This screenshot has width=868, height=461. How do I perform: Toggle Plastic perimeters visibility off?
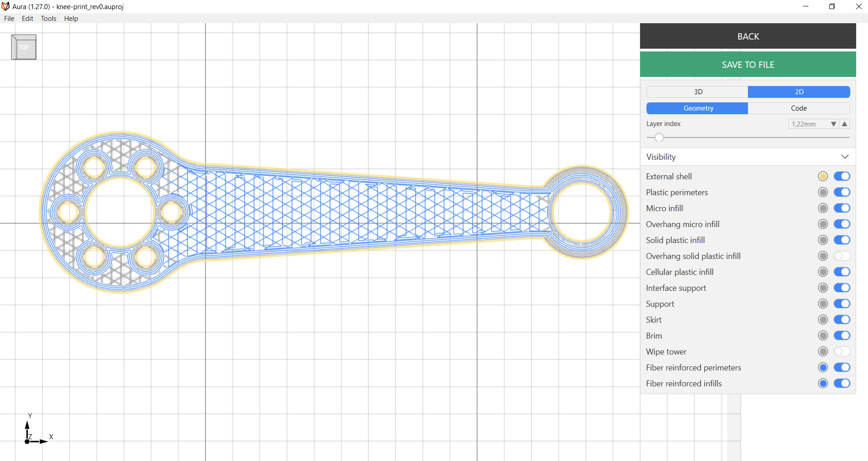click(842, 192)
